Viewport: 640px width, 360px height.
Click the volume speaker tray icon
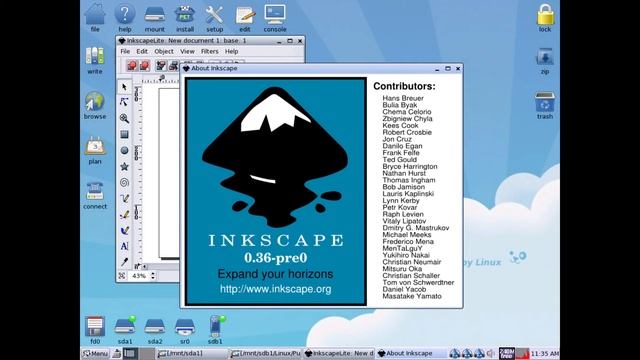(491, 353)
